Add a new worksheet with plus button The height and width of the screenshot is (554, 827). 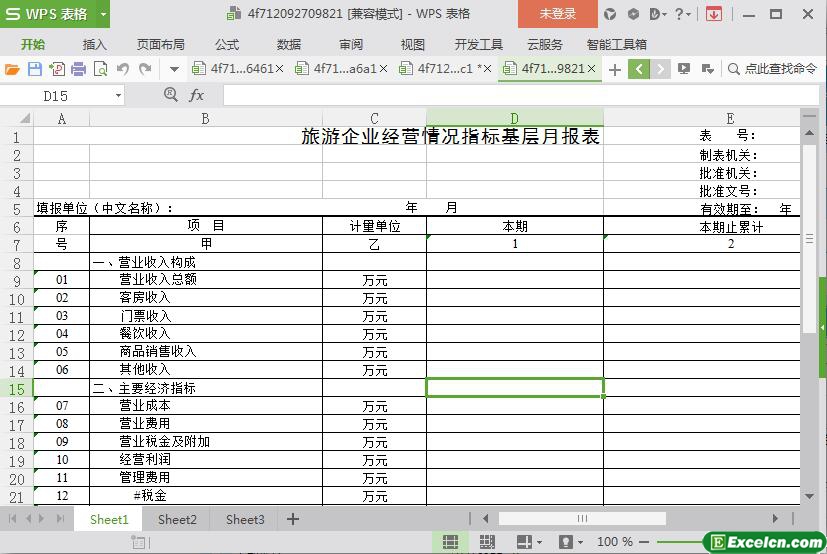coord(293,519)
